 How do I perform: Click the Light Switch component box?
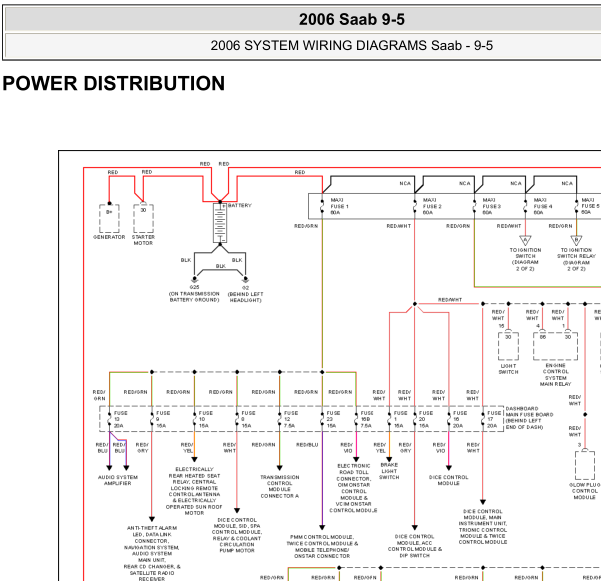click(508, 346)
